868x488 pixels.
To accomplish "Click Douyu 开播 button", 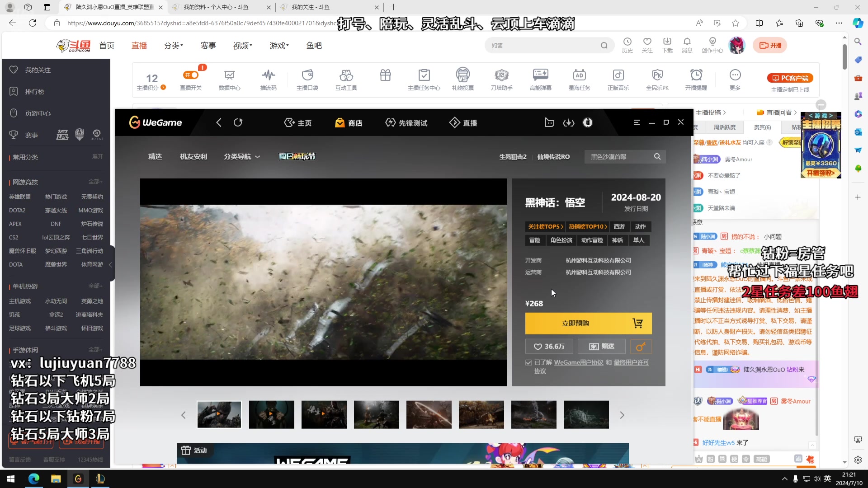I will [x=770, y=45].
